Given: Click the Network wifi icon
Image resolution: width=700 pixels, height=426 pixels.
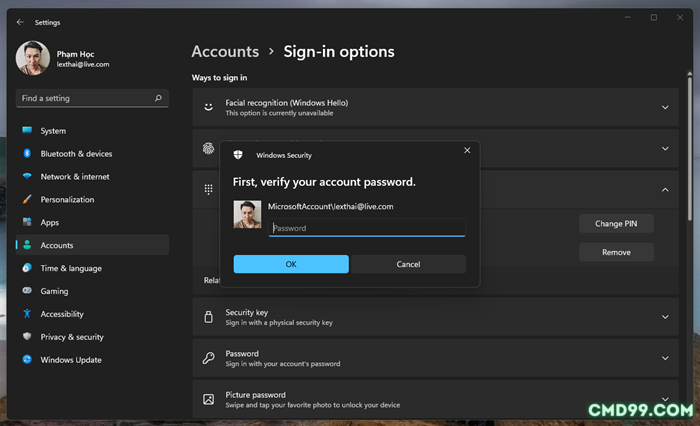Looking at the screenshot, I should pos(27,176).
